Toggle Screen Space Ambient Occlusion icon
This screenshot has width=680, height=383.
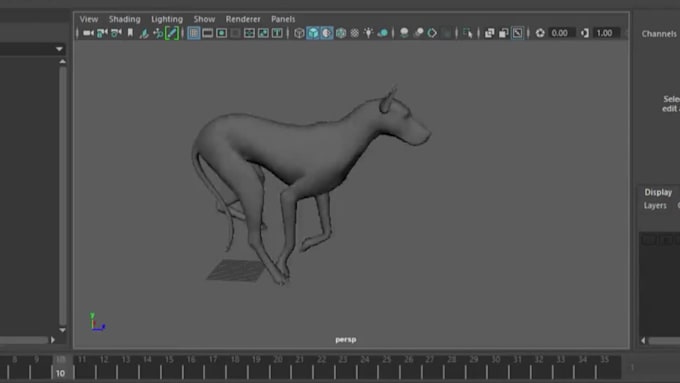pos(404,33)
